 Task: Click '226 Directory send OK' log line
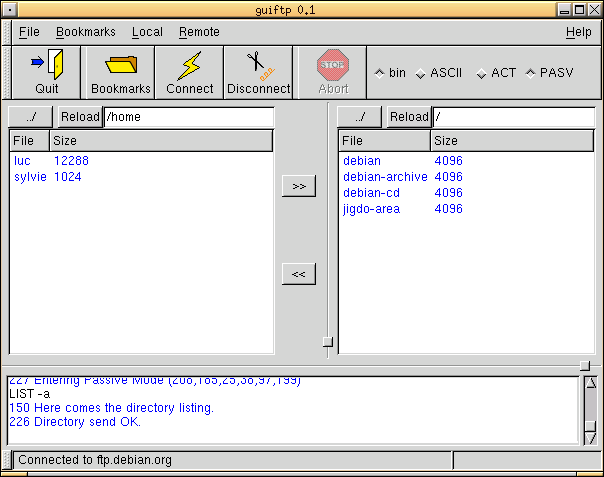pos(75,422)
